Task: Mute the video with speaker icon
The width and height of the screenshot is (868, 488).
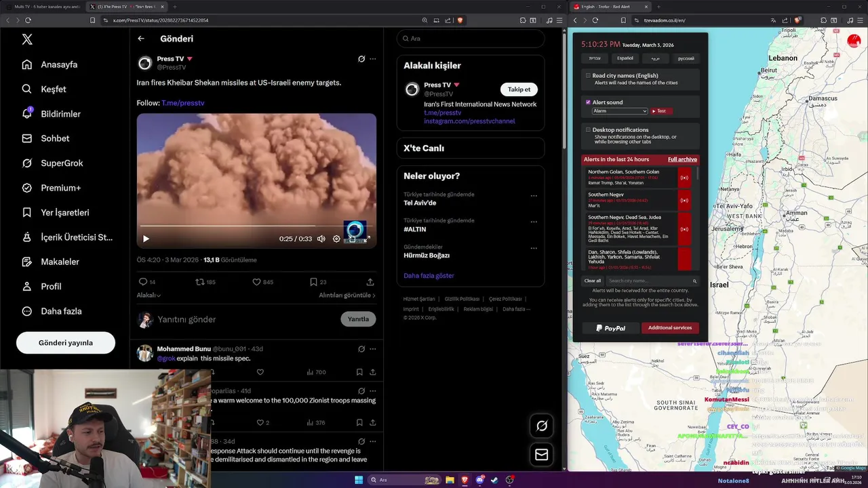Action: click(321, 239)
